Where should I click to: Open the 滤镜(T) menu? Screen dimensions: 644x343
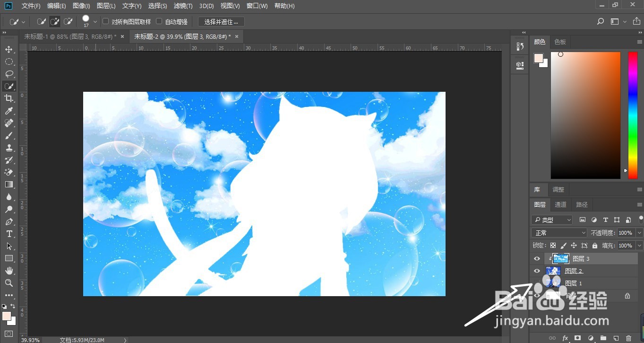click(183, 6)
